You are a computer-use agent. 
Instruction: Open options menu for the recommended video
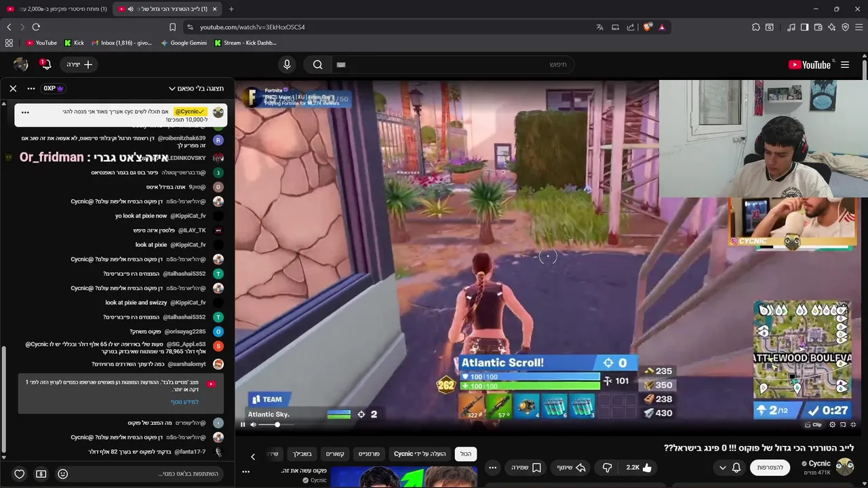click(246, 471)
